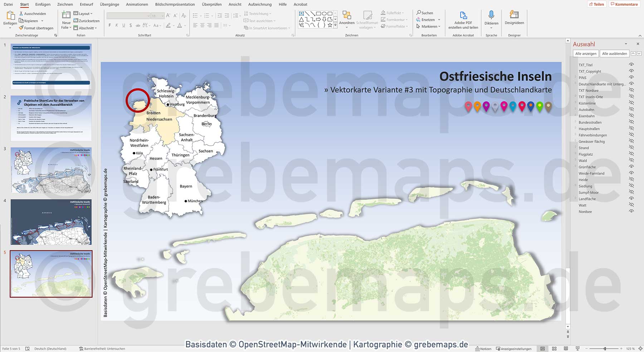The image size is (644, 352).
Task: Hide the Nordsee layer
Action: (631, 212)
